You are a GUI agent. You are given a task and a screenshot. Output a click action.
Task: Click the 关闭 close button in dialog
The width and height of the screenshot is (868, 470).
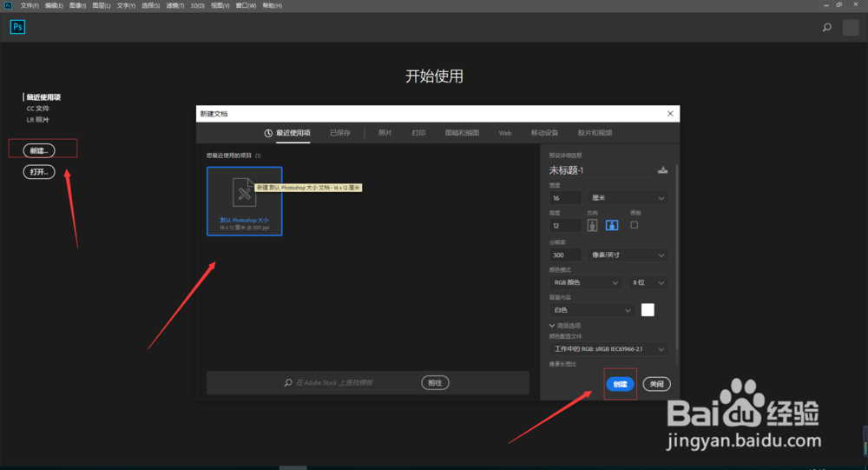(x=656, y=384)
